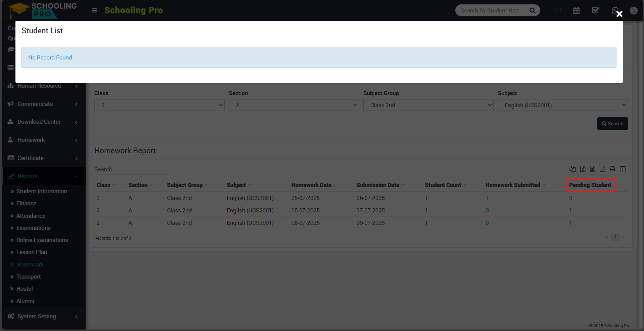Open the user profile avatar
Viewport: 644px width, 331px height.
click(x=634, y=10)
